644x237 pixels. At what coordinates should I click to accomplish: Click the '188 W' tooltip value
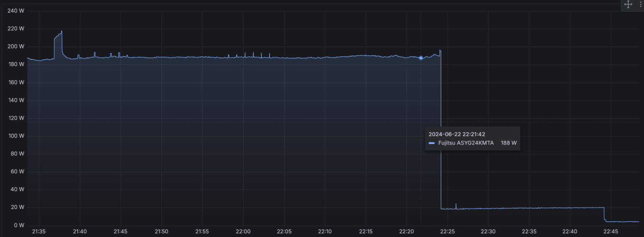pyautogui.click(x=509, y=143)
